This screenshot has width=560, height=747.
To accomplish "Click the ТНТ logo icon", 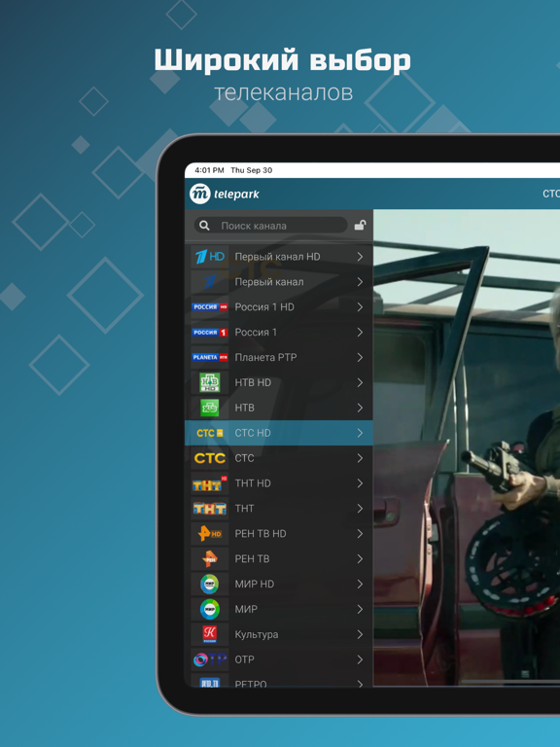I will 210,509.
